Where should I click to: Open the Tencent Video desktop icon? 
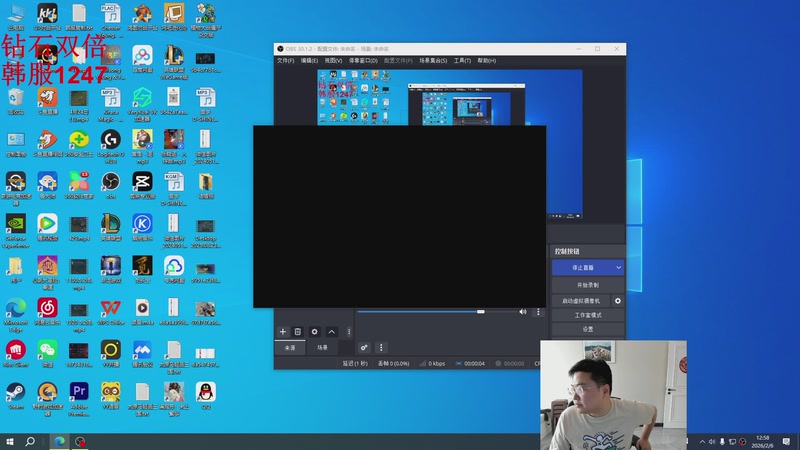(47, 228)
